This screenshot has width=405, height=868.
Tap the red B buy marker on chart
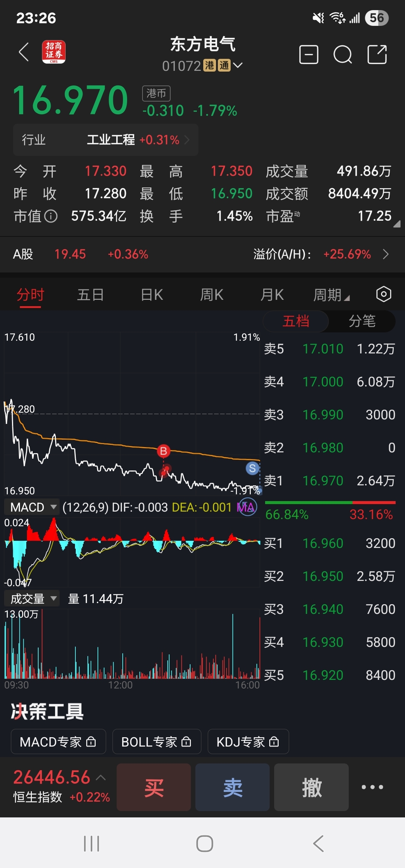[x=163, y=451]
